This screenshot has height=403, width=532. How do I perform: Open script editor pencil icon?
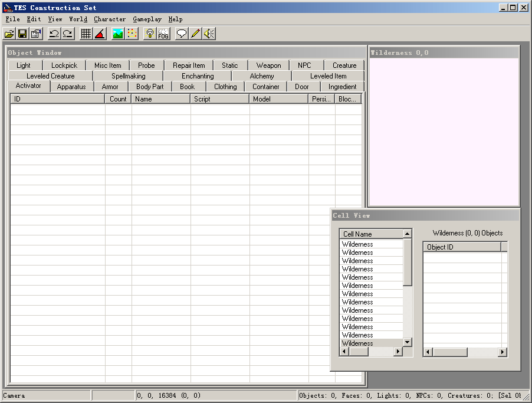(x=195, y=34)
